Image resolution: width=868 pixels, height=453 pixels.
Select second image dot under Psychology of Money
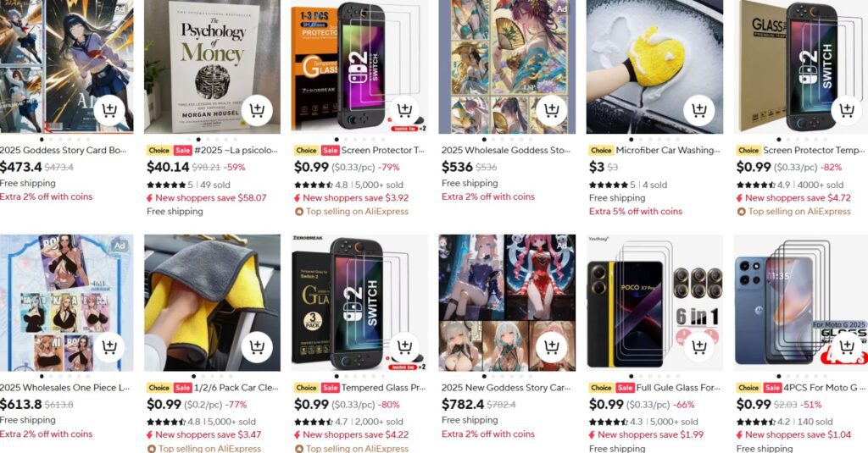[198, 140]
